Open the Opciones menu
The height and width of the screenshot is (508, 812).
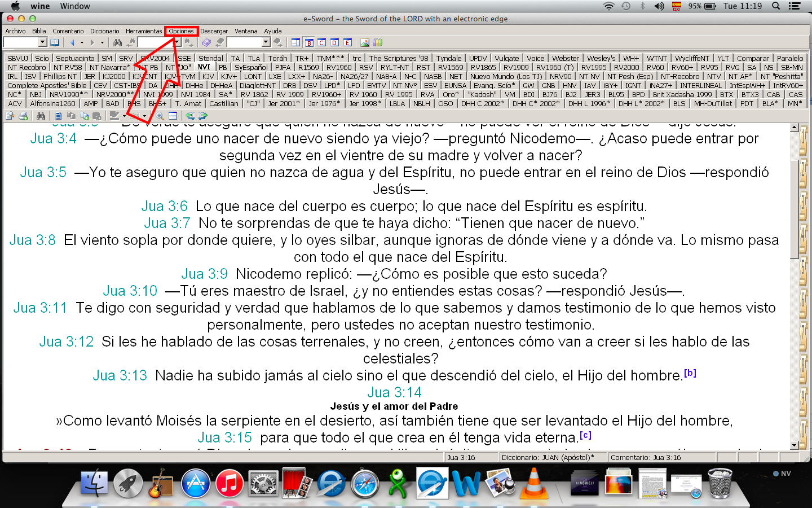[x=181, y=31]
